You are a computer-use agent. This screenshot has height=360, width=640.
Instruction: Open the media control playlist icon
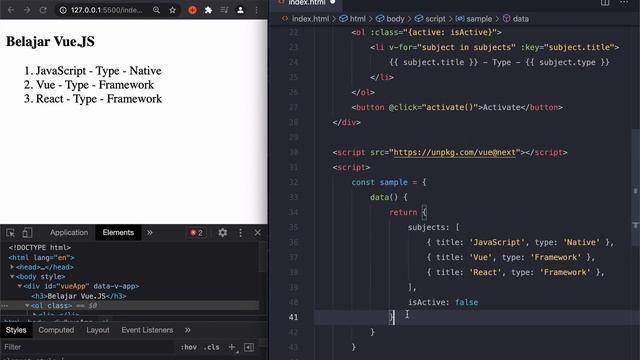point(224,10)
